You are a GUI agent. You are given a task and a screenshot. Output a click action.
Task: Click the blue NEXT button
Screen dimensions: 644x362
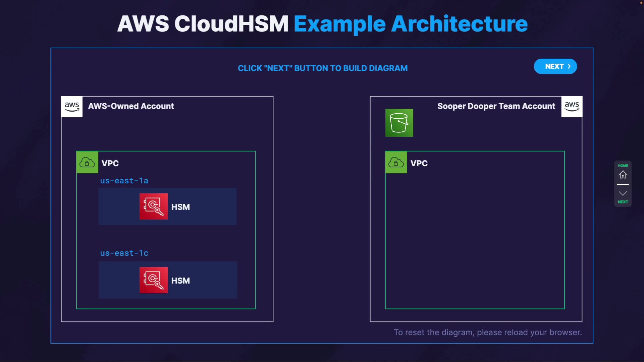(x=555, y=66)
